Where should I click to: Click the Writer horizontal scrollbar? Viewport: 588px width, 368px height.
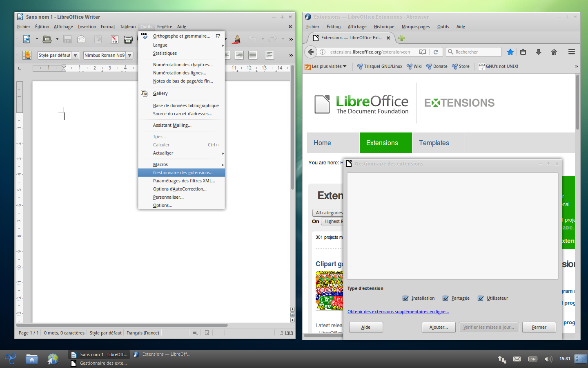122,325
